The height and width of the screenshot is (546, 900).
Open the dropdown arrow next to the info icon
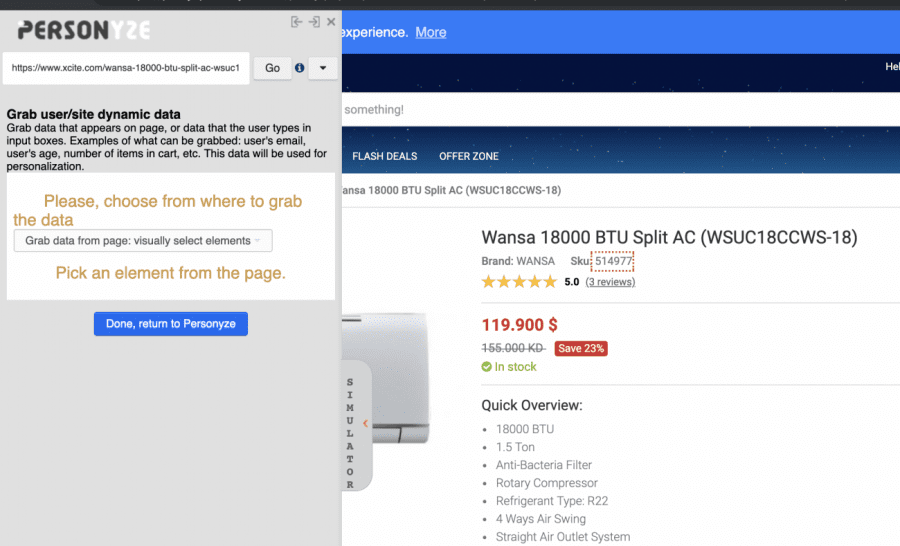(x=322, y=68)
